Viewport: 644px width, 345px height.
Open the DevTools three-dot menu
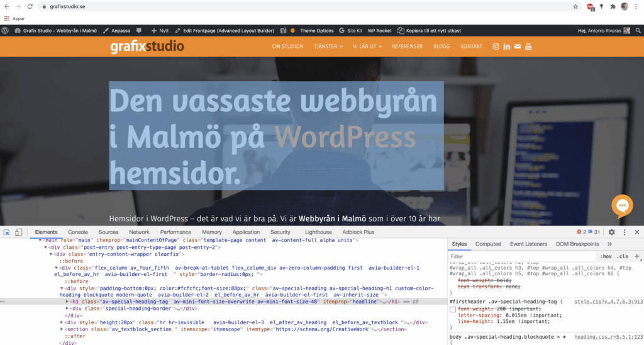[x=625, y=232]
